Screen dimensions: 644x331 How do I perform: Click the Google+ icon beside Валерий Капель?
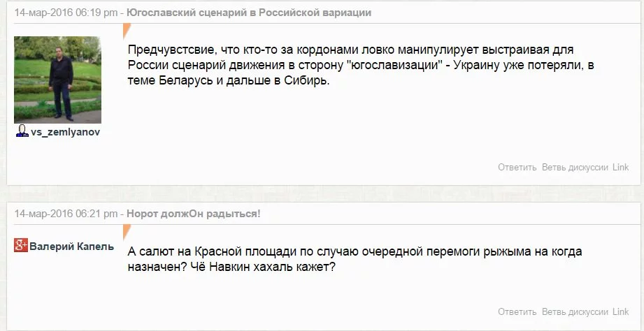click(x=21, y=245)
